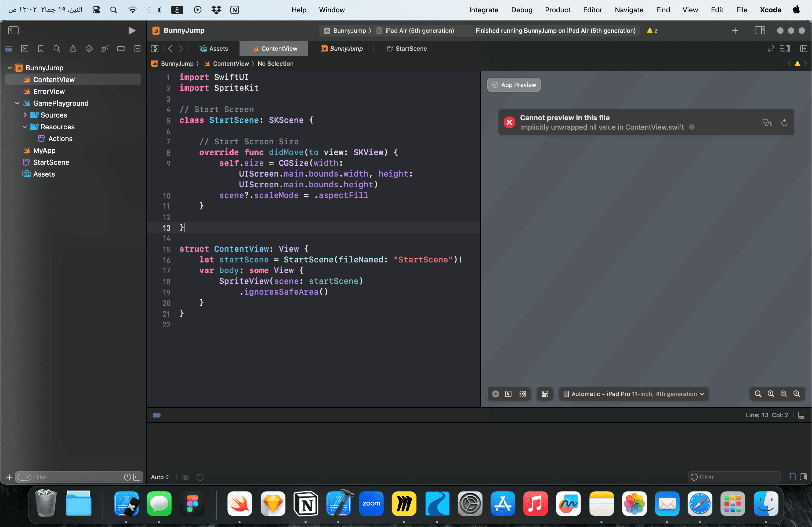Open the Breakpoint navigator
The height and width of the screenshot is (527, 812).
pos(121,49)
